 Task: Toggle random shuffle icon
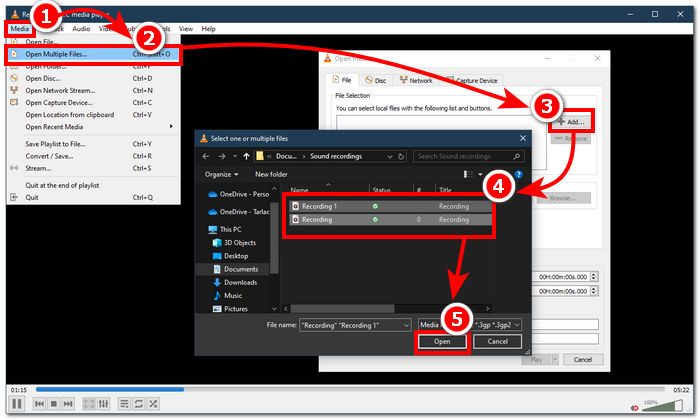[153, 404]
